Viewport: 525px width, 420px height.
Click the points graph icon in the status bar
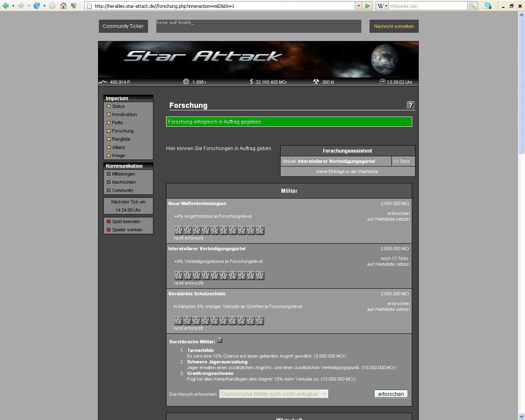103,82
